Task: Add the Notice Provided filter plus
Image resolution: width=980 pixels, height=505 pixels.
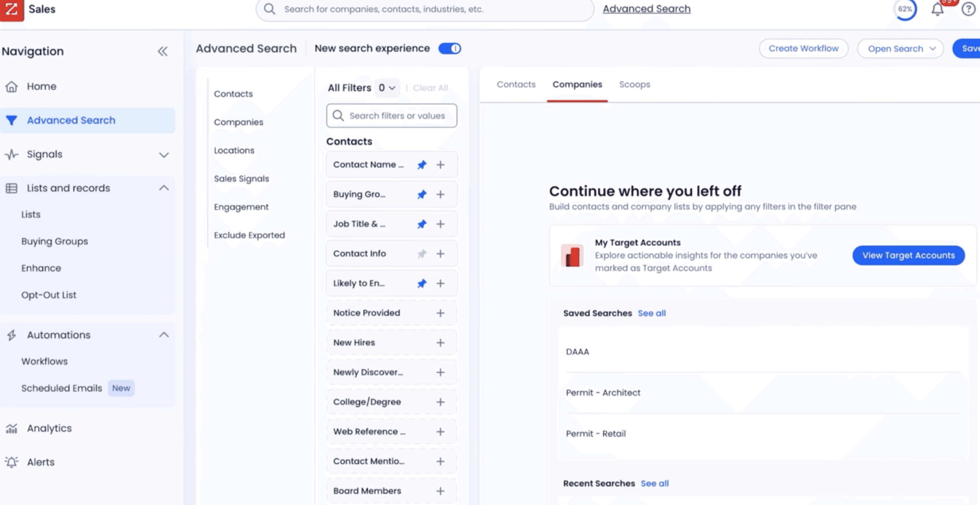Action: point(440,313)
